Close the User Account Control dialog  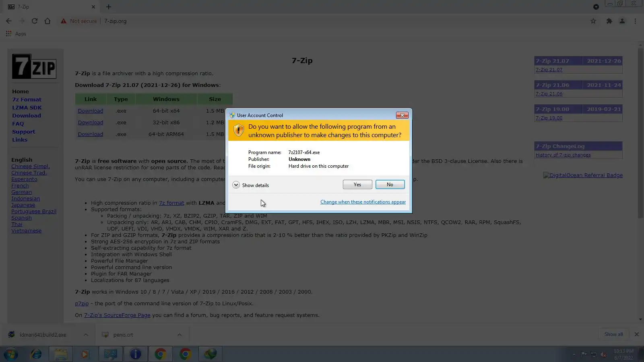click(402, 115)
